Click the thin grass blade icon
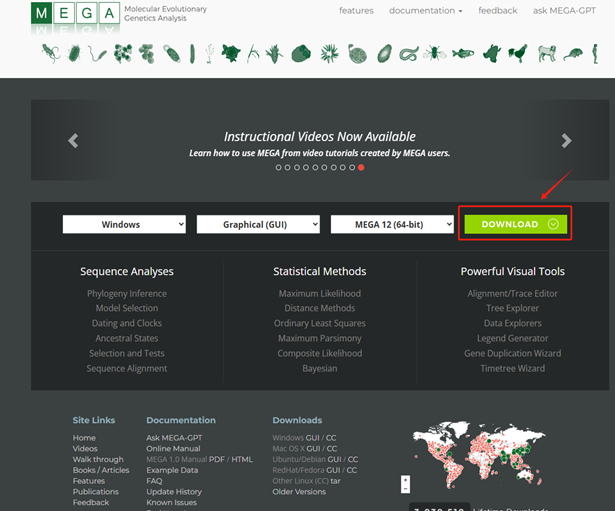 point(253,54)
